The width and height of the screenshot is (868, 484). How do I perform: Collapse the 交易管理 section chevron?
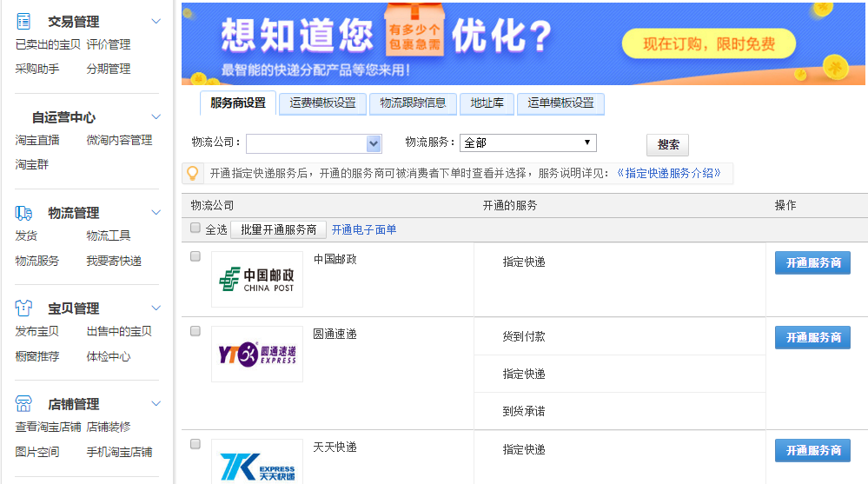(x=156, y=22)
